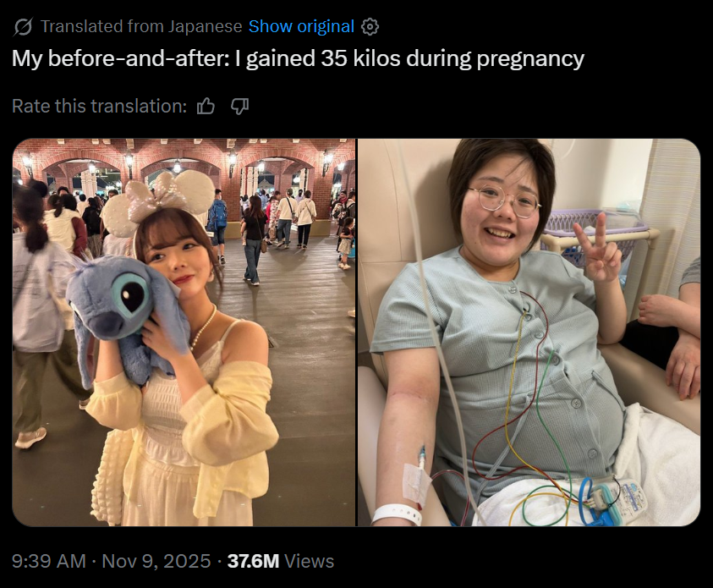
Task: Open translation settings gear icon
Action: tap(370, 27)
